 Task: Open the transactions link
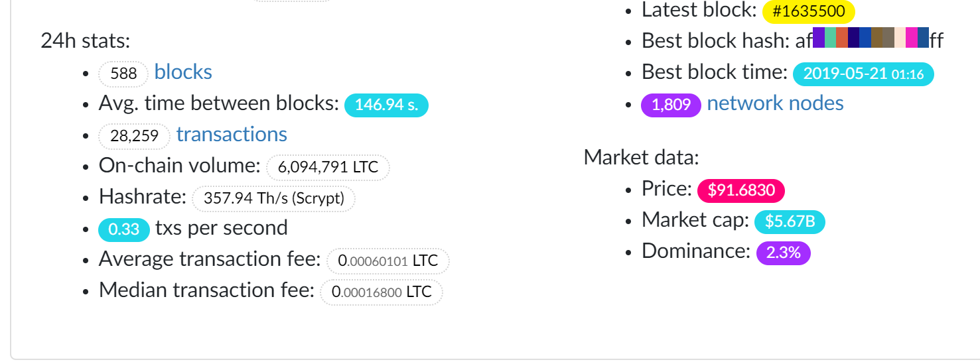(x=232, y=135)
